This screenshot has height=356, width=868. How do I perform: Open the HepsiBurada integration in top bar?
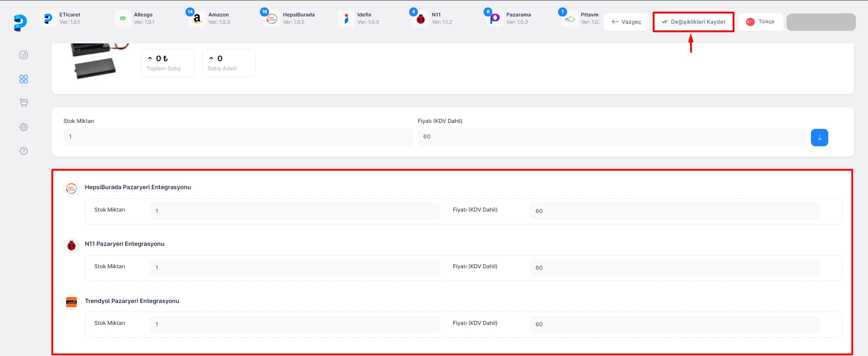tap(272, 19)
